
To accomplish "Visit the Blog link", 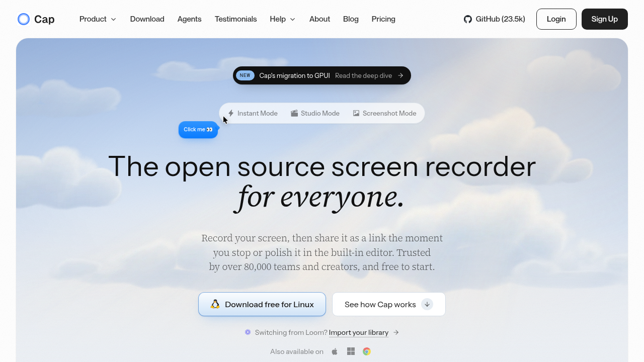I will click(351, 19).
